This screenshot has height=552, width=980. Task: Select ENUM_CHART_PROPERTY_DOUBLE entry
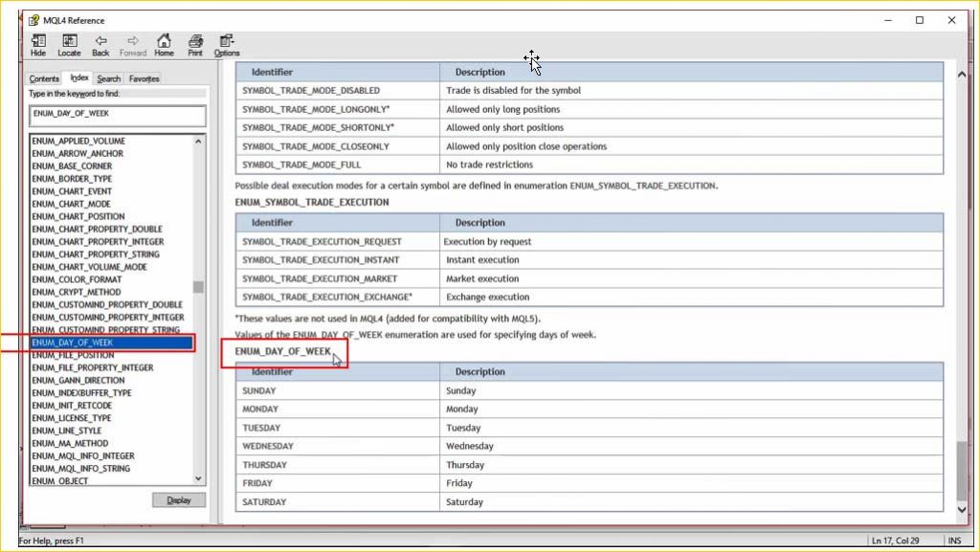click(97, 230)
